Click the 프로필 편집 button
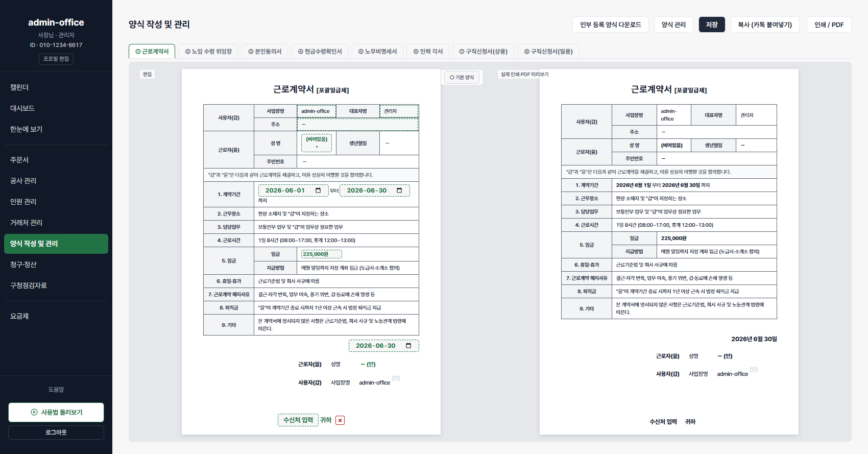The image size is (868, 454). pyautogui.click(x=56, y=59)
